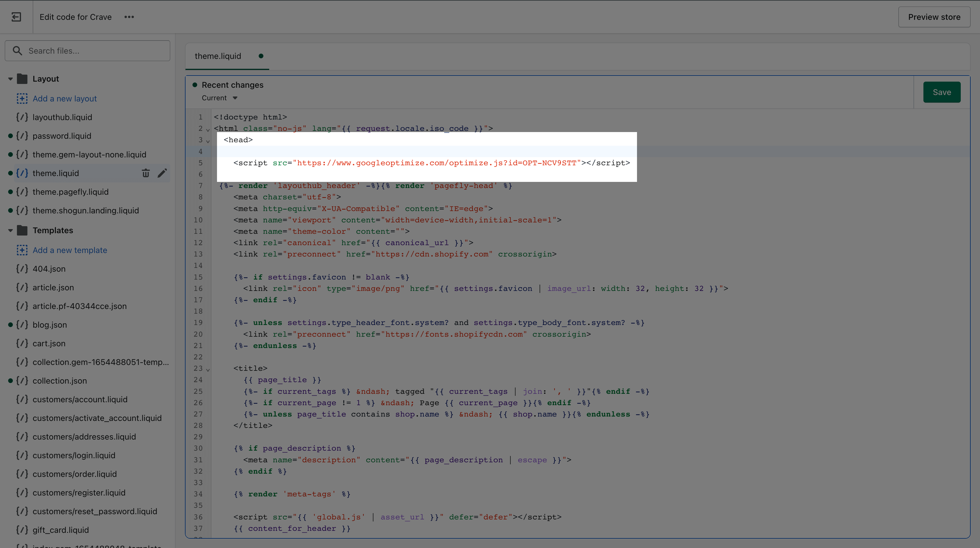Click 'Edit code for Crave' title
Image resolution: width=980 pixels, height=548 pixels.
(x=76, y=17)
